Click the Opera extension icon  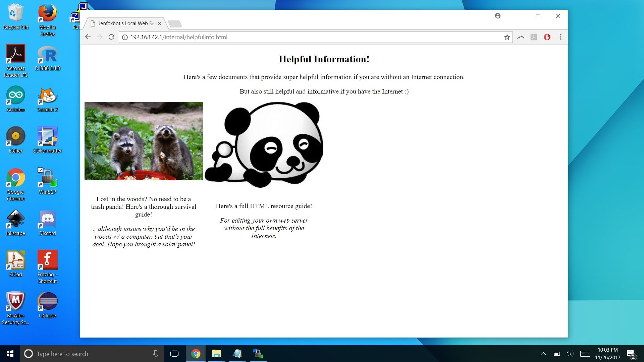click(x=547, y=37)
